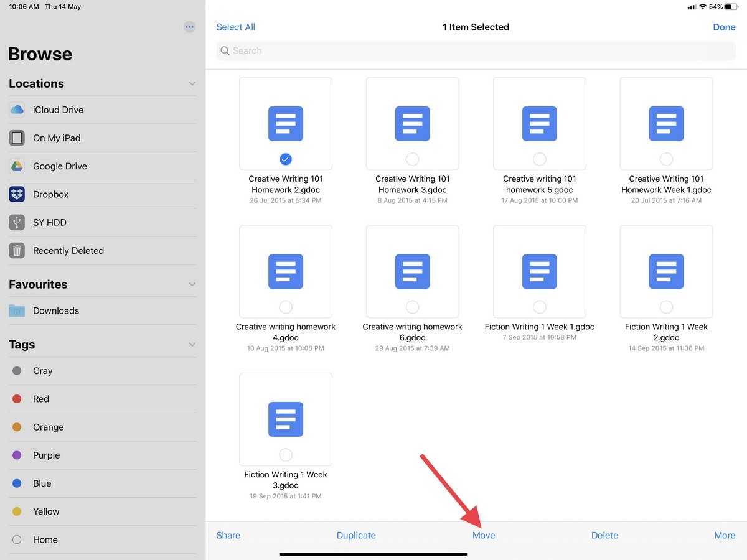Open Downloads favourite

103,310
